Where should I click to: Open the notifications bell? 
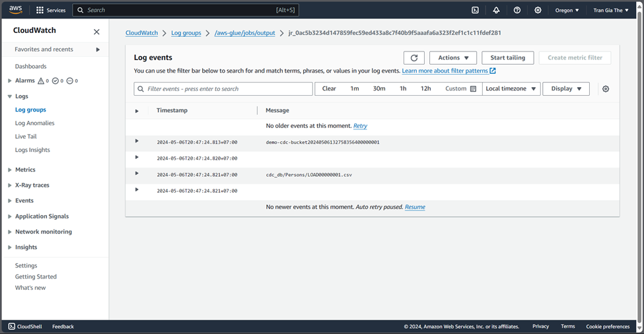click(496, 11)
